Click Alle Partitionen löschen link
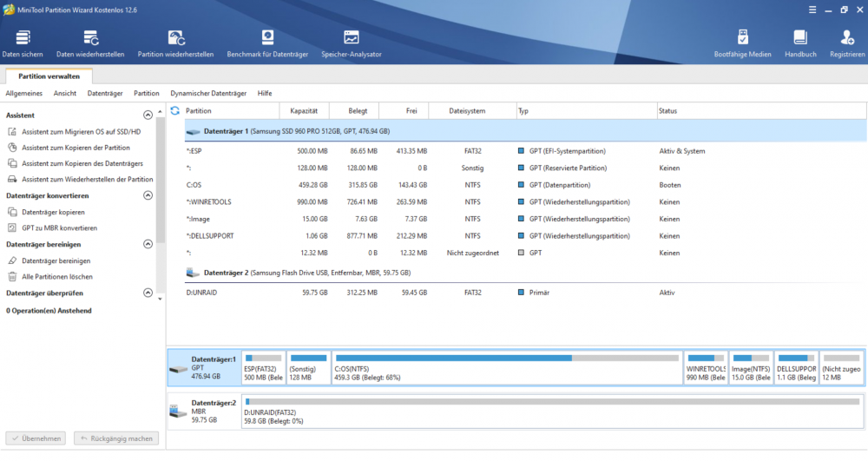This screenshot has width=868, height=461. click(x=57, y=277)
